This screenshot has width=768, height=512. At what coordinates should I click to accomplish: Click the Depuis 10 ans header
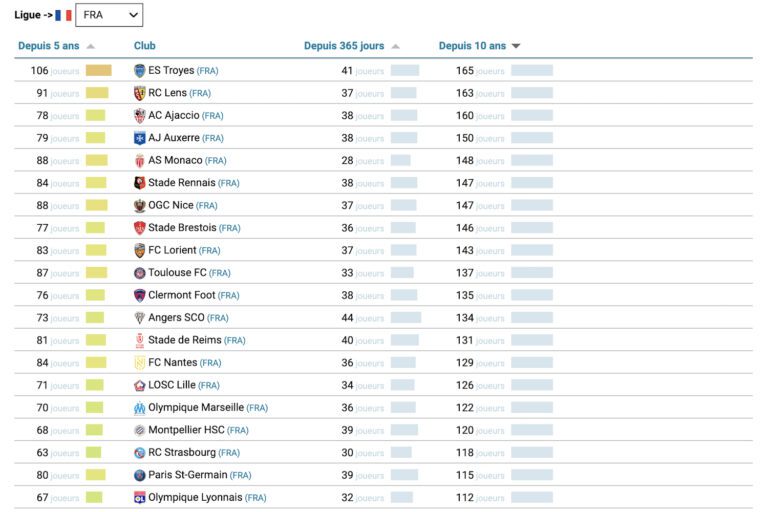(x=472, y=46)
